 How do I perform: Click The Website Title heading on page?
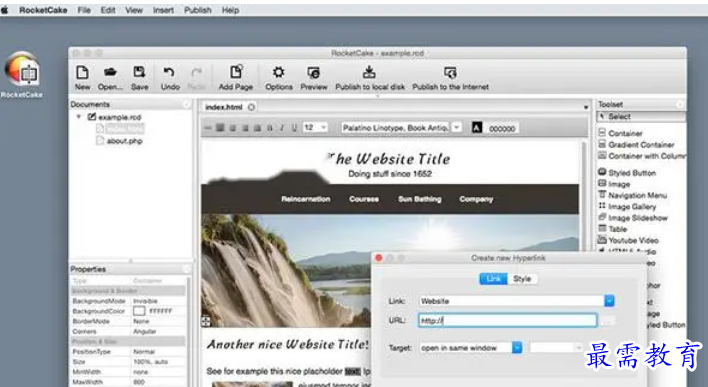(x=388, y=159)
